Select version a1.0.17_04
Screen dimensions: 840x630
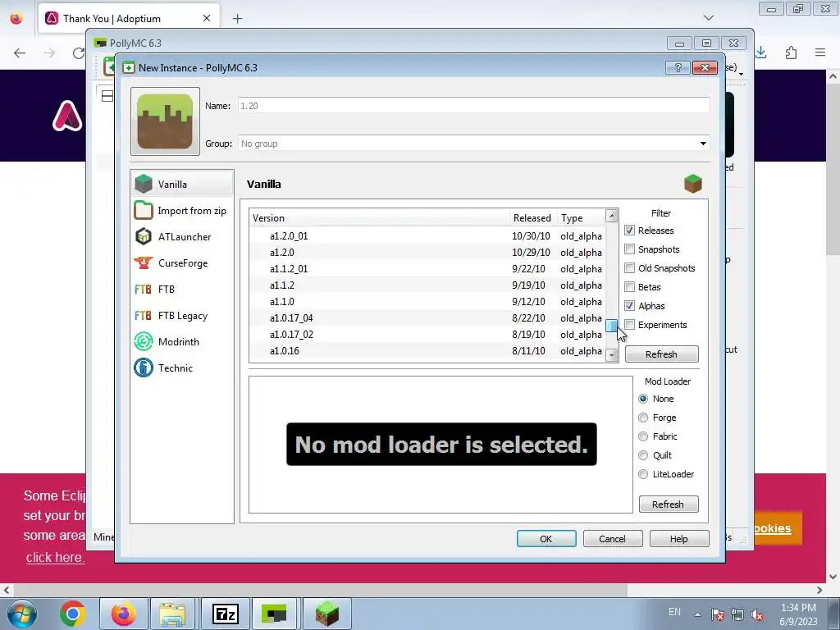coord(427,317)
